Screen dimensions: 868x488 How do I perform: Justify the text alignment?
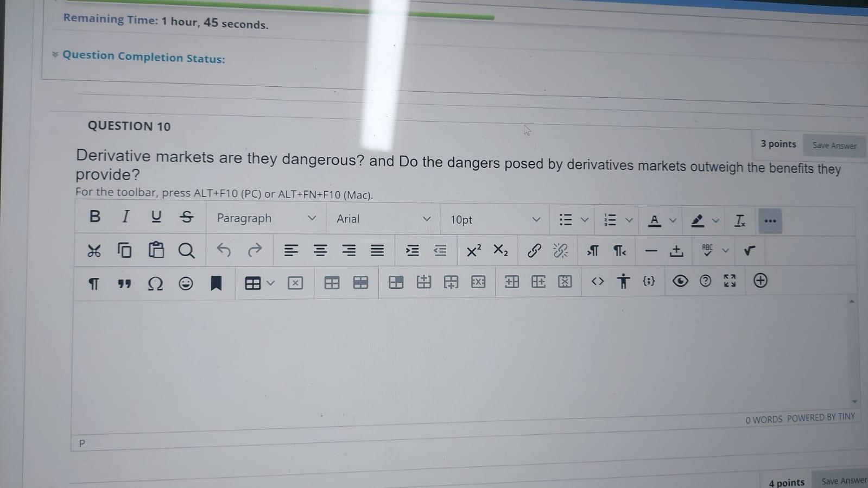click(x=377, y=250)
